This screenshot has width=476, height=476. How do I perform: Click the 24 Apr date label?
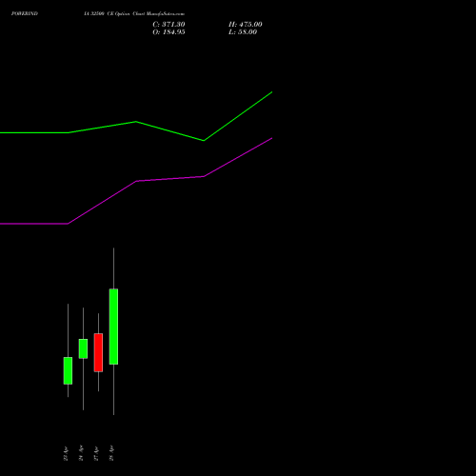81,452
